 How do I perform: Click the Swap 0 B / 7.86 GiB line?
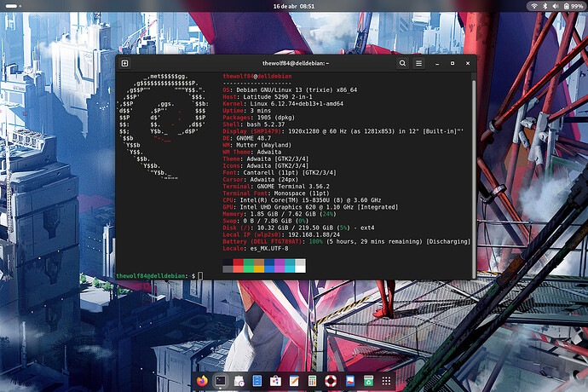tap(266, 221)
